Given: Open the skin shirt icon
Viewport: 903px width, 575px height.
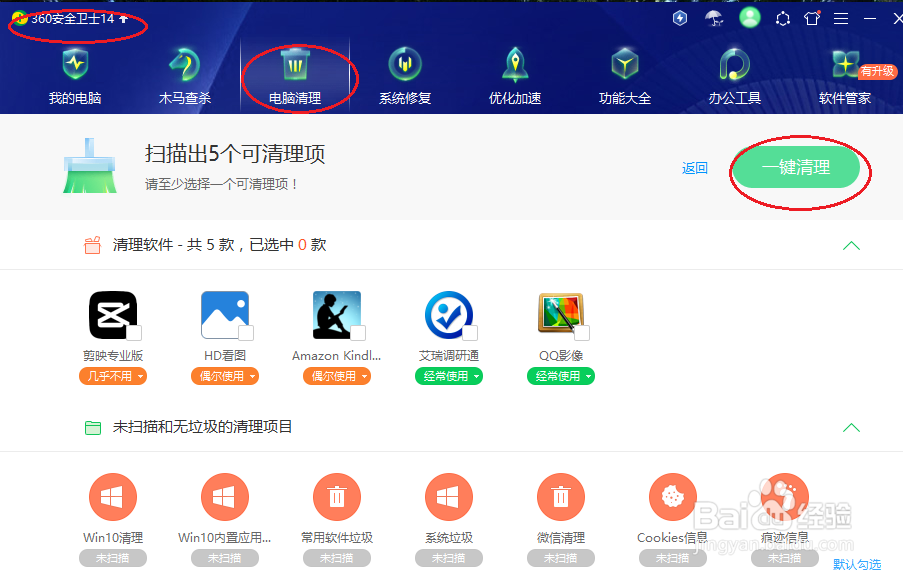Looking at the screenshot, I should [x=812, y=18].
